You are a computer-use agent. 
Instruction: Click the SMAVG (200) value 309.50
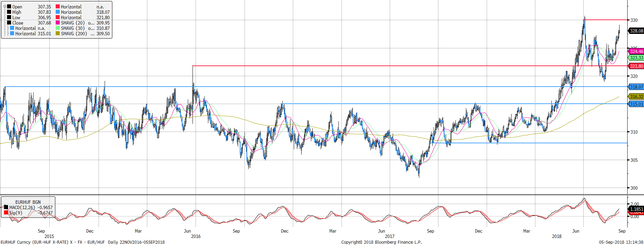[x=103, y=34]
